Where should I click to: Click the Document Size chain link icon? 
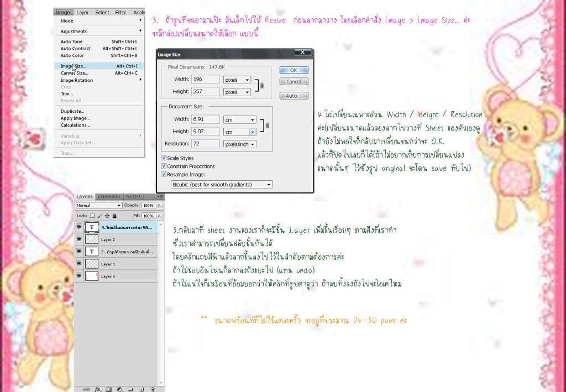click(x=267, y=126)
